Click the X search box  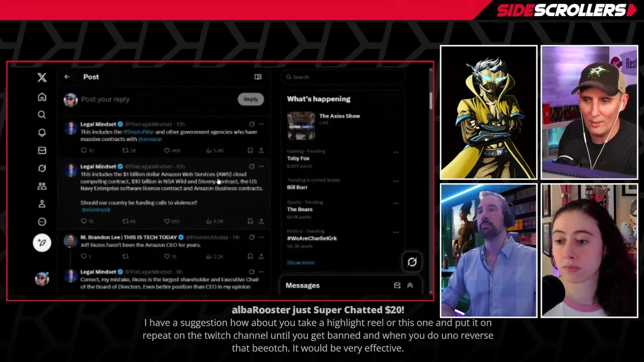pyautogui.click(x=344, y=77)
